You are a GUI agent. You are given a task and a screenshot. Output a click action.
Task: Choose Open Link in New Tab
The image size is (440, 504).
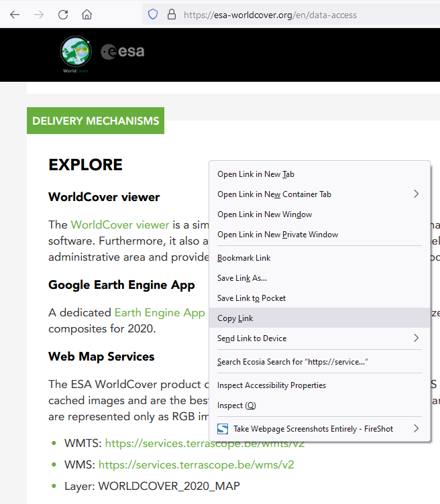pyautogui.click(x=320, y=174)
